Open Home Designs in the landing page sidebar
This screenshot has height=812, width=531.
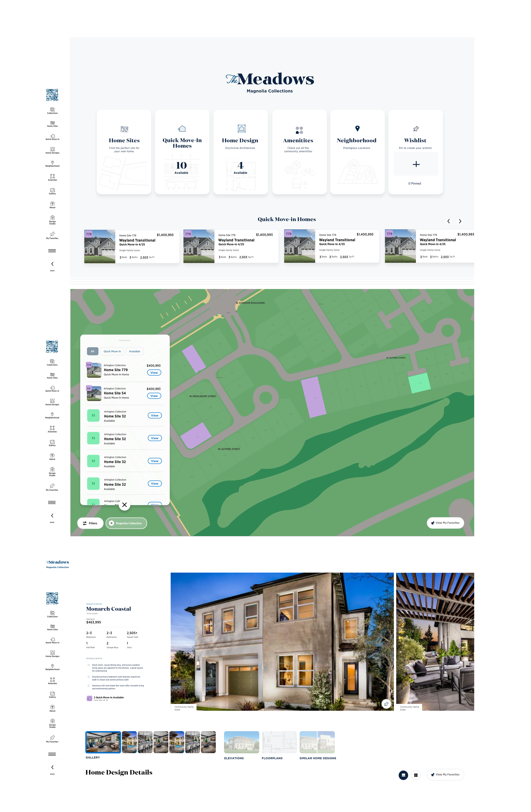(x=52, y=150)
